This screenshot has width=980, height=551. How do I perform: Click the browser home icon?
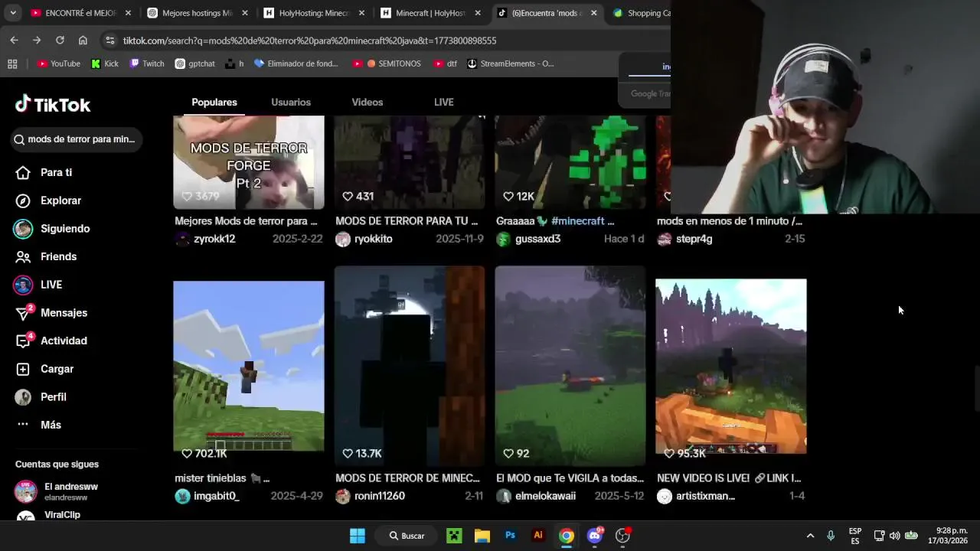point(83,41)
